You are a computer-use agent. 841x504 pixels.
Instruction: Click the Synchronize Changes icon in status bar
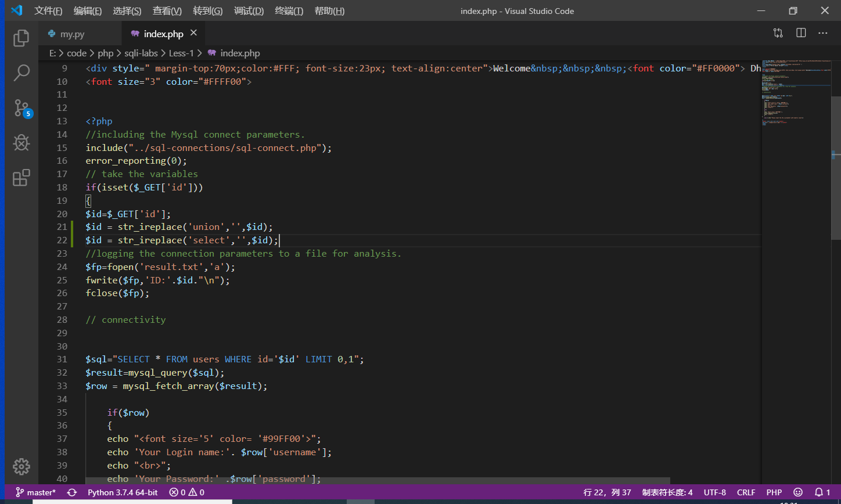pyautogui.click(x=72, y=492)
